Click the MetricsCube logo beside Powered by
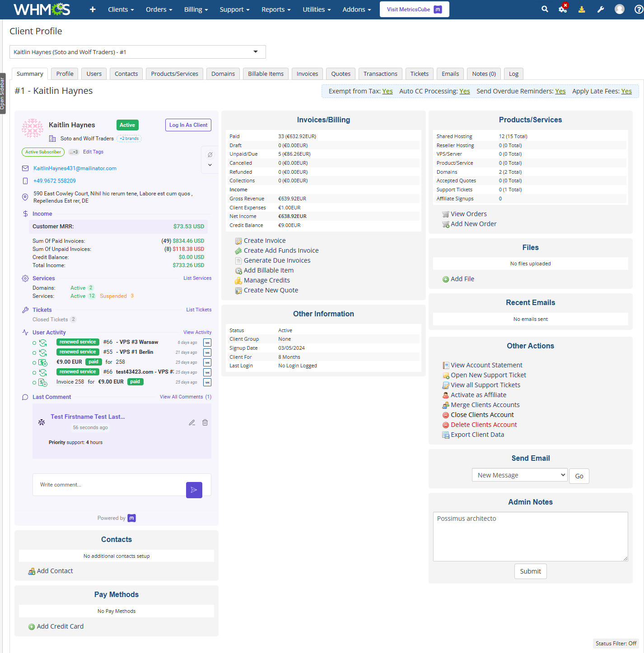This screenshot has width=644, height=653. pyautogui.click(x=132, y=518)
